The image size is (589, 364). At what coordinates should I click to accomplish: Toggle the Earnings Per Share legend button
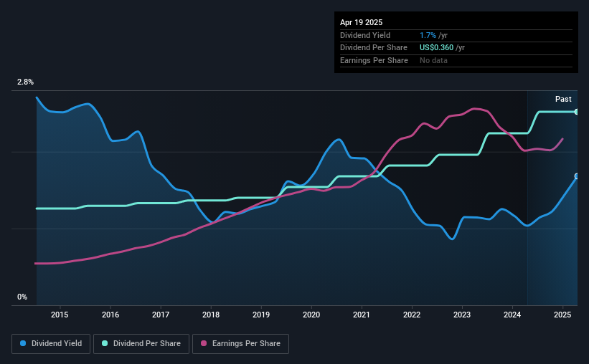[x=240, y=344]
